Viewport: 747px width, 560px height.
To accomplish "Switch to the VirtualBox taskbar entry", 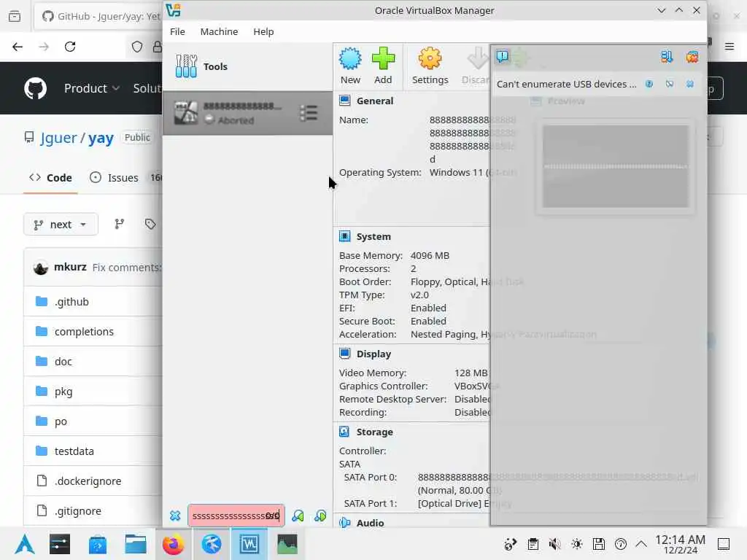I will [x=249, y=544].
